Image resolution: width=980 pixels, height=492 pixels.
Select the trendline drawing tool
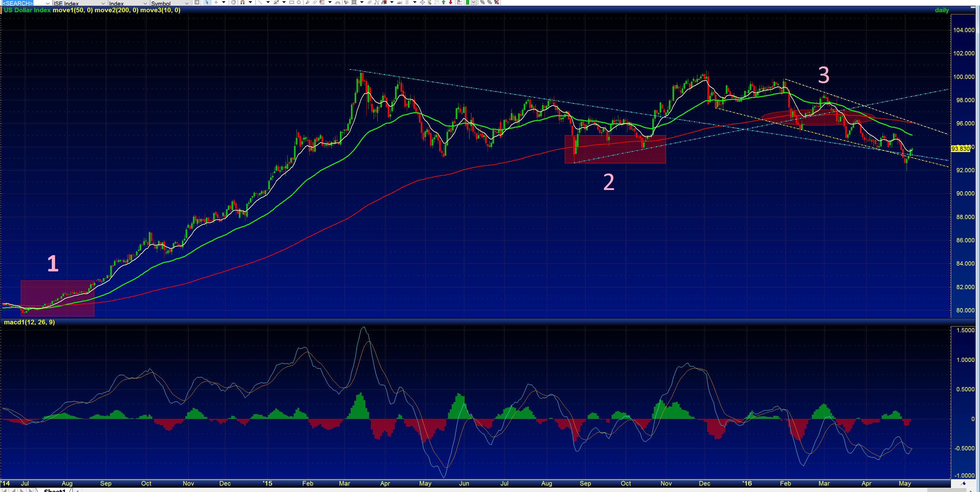tap(260, 3)
